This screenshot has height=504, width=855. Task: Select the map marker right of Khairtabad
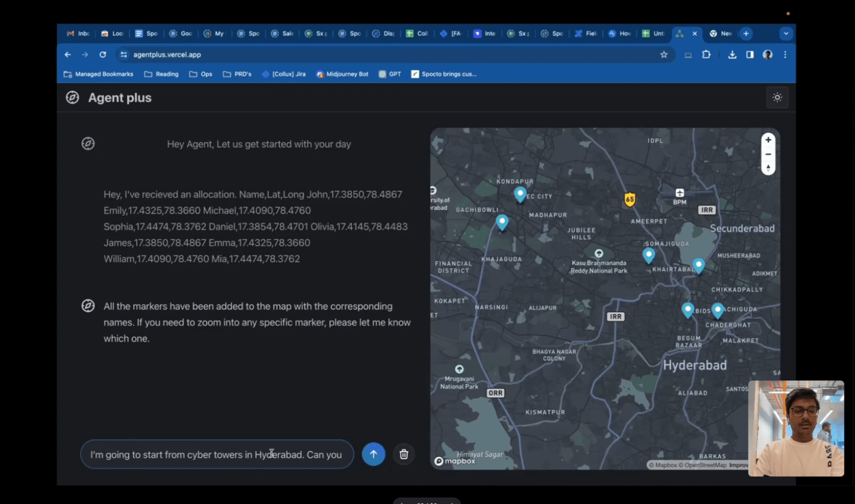click(699, 266)
